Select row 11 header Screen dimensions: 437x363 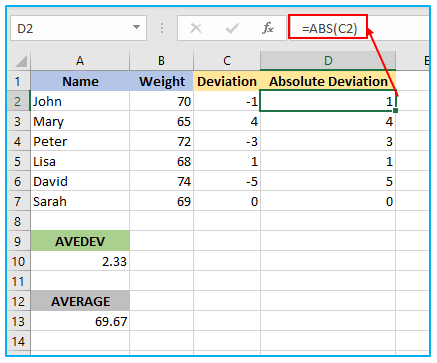click(18, 281)
